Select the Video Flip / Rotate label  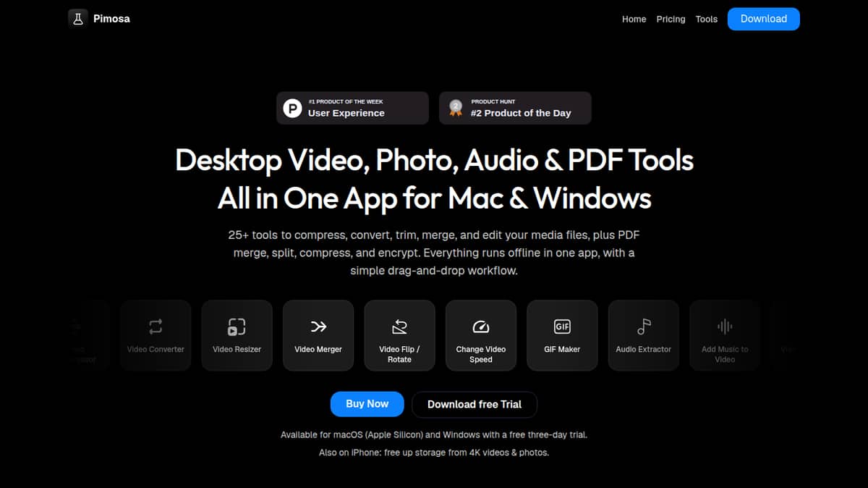399,354
